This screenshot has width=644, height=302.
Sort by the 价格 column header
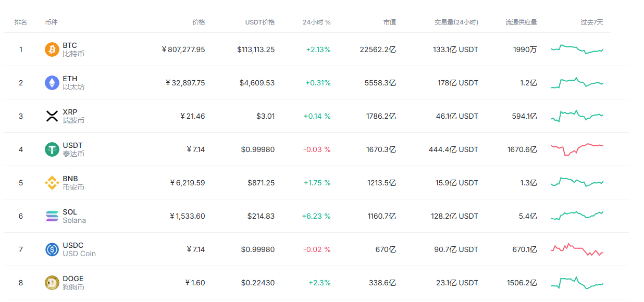coord(199,22)
